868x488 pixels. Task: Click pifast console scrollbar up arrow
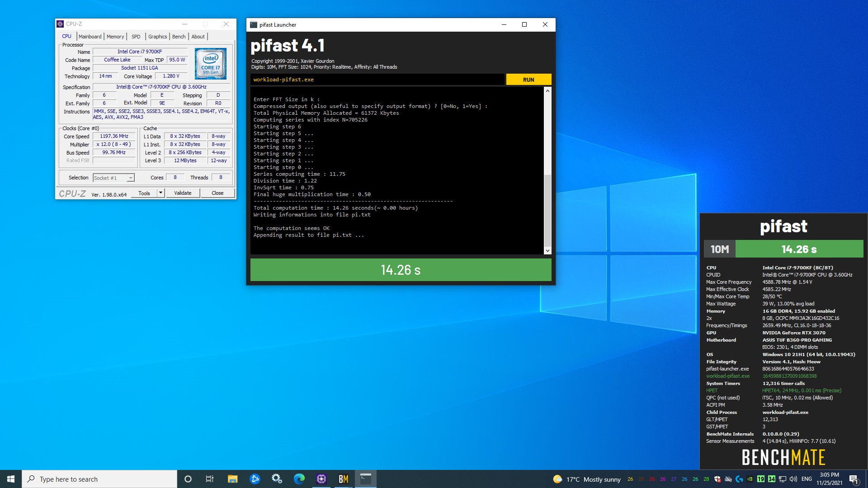(547, 91)
